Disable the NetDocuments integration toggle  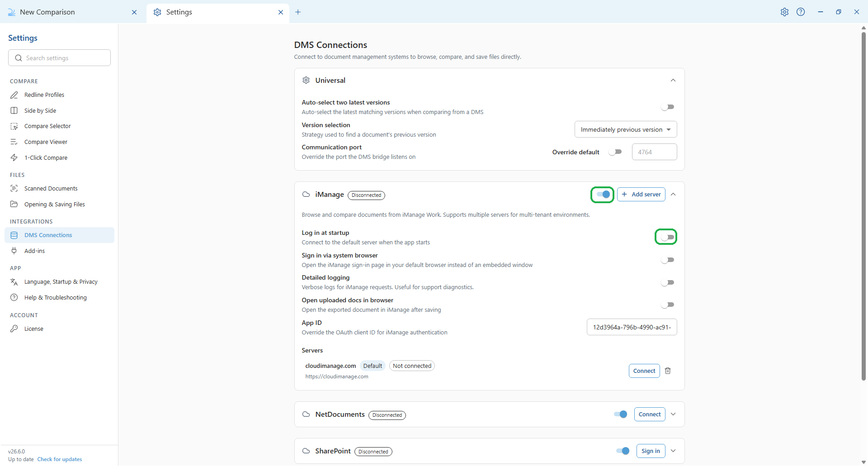621,415
